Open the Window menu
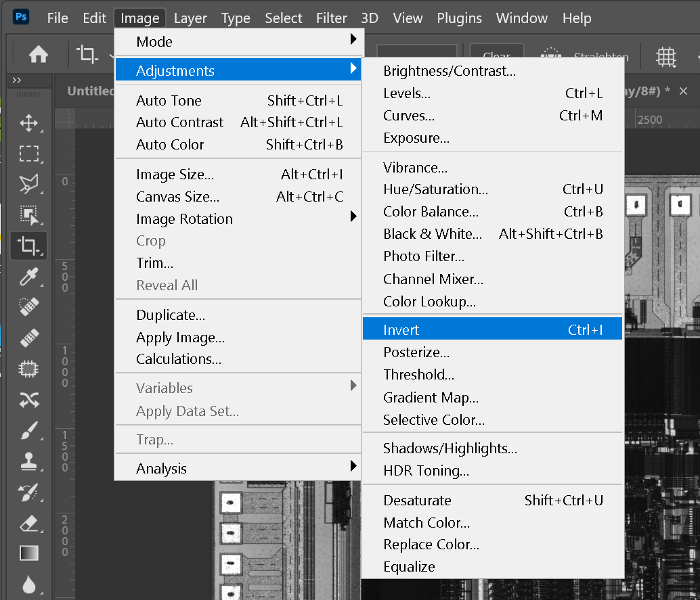Screen dimensions: 700x600 pos(522,18)
